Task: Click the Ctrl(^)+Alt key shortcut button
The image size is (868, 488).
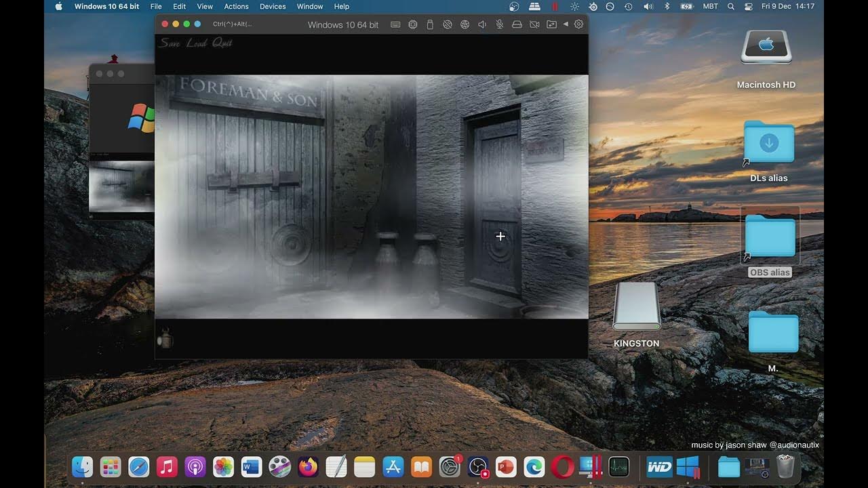Action: coord(232,24)
